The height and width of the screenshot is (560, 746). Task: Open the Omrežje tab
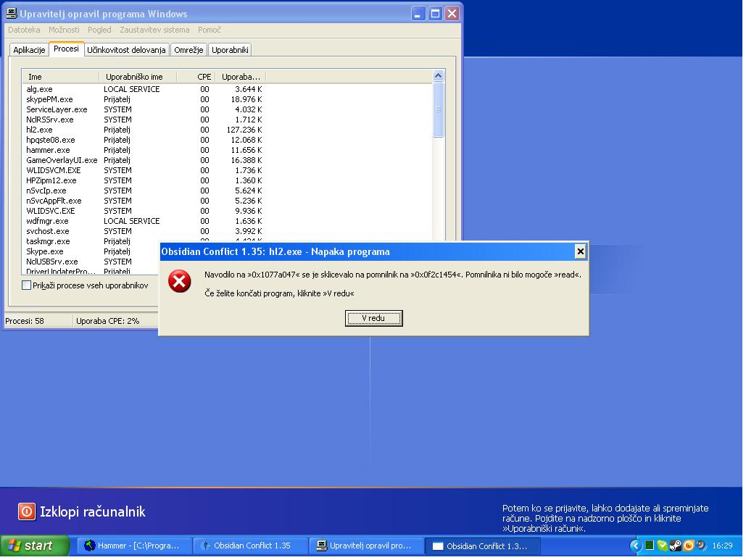[x=188, y=50]
